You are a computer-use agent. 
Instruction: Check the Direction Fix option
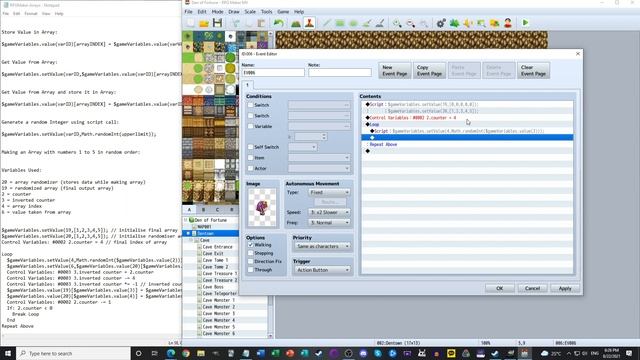pos(251,261)
